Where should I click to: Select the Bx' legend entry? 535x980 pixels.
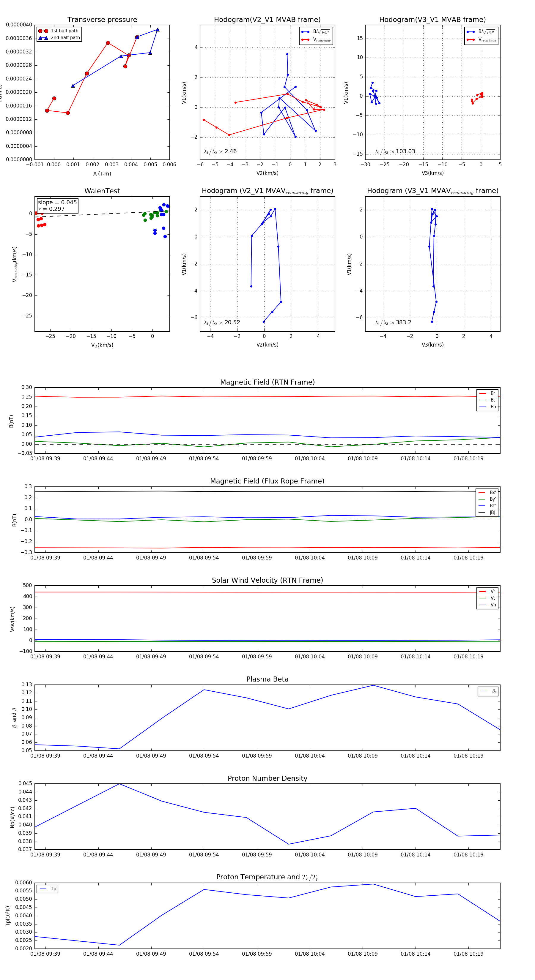coord(487,493)
